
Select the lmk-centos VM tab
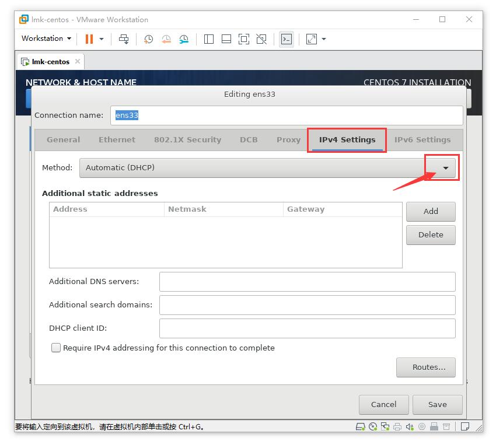point(51,62)
